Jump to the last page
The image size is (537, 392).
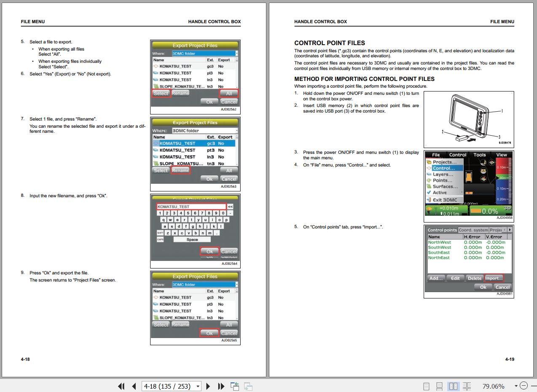(221, 386)
